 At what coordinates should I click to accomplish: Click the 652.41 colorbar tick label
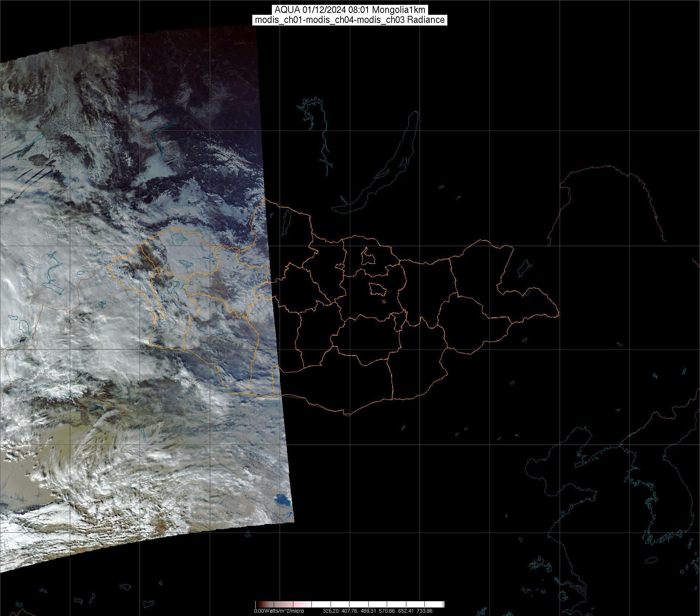[406, 611]
